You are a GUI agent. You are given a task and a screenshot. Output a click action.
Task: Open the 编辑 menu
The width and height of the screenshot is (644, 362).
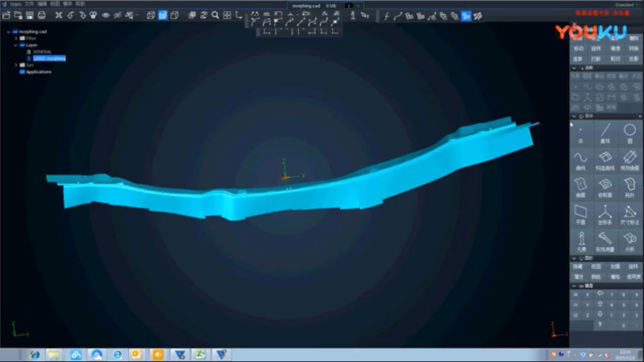tap(42, 4)
